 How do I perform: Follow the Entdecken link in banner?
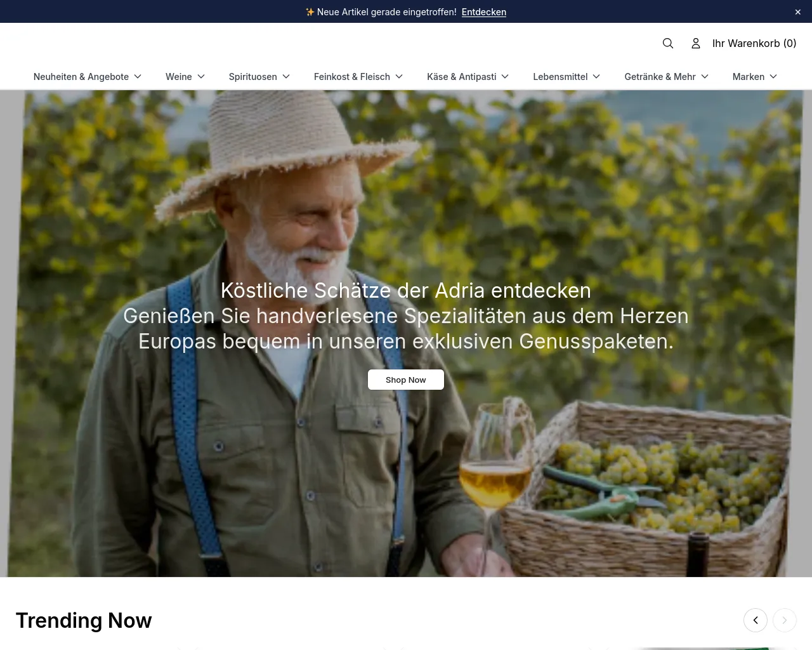[484, 12]
